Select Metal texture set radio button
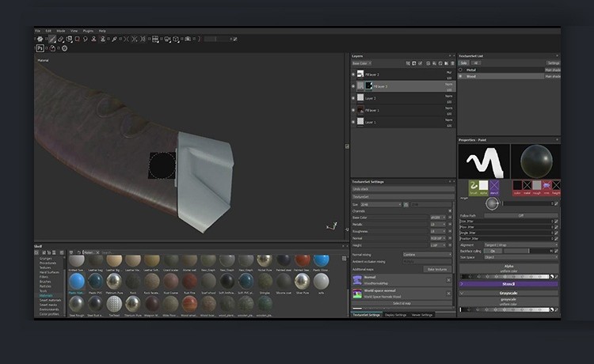 (461, 70)
